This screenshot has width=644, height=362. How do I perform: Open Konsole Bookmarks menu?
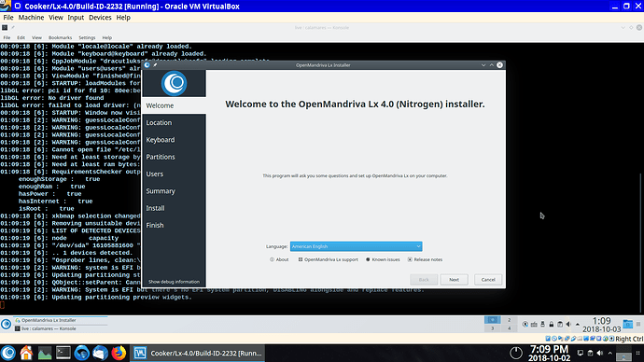pos(60,37)
